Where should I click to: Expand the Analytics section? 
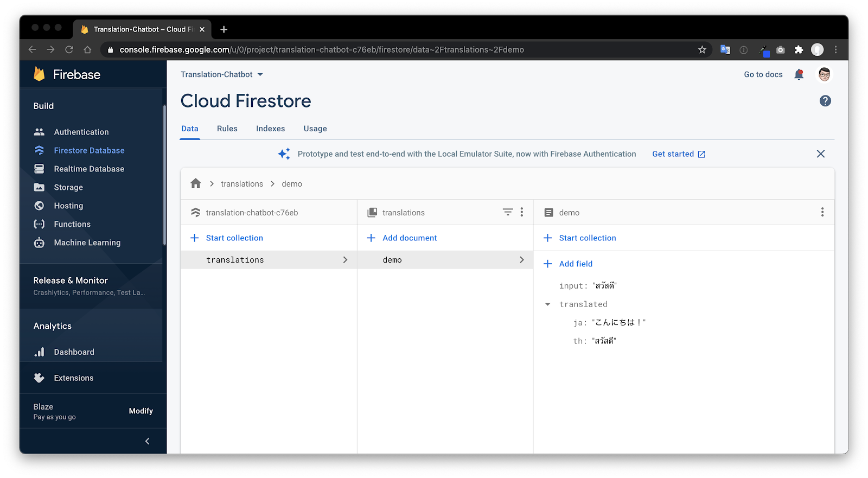pos(53,326)
